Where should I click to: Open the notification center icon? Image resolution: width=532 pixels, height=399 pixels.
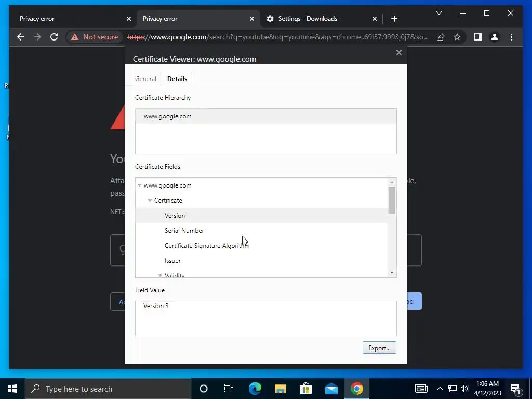pyautogui.click(x=516, y=389)
